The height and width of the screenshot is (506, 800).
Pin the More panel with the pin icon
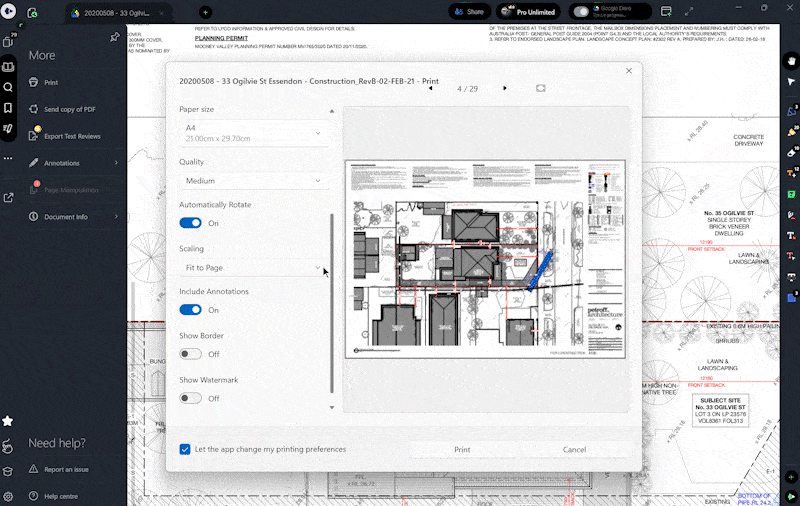click(115, 37)
